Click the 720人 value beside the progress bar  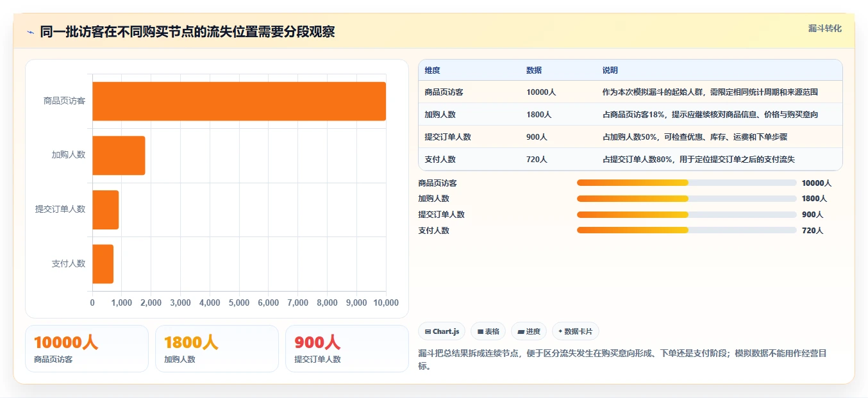(x=813, y=230)
